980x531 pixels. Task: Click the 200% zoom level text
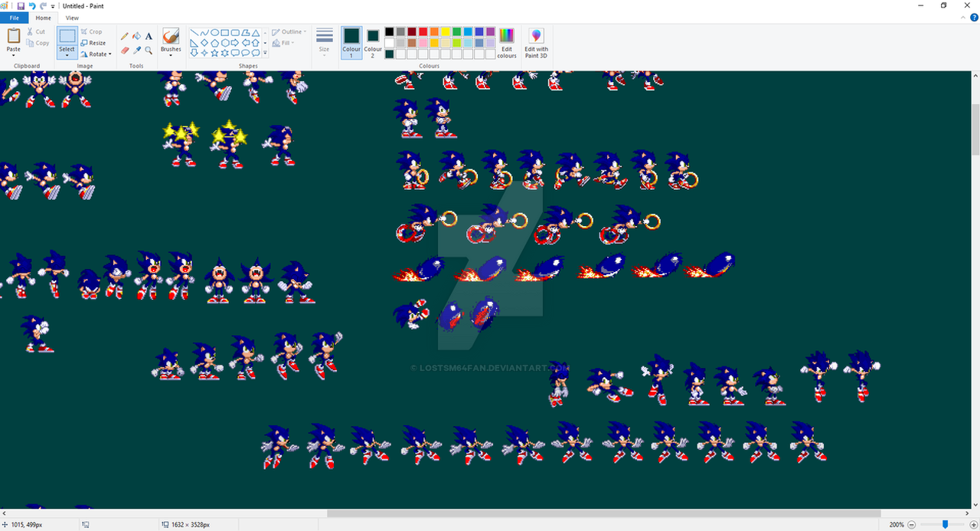point(896,525)
